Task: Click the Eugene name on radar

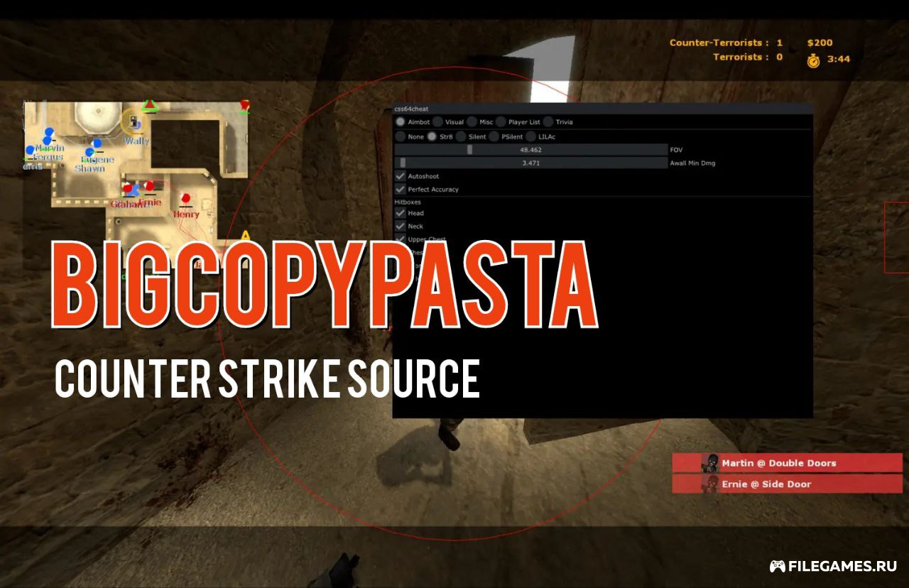Action: [97, 160]
